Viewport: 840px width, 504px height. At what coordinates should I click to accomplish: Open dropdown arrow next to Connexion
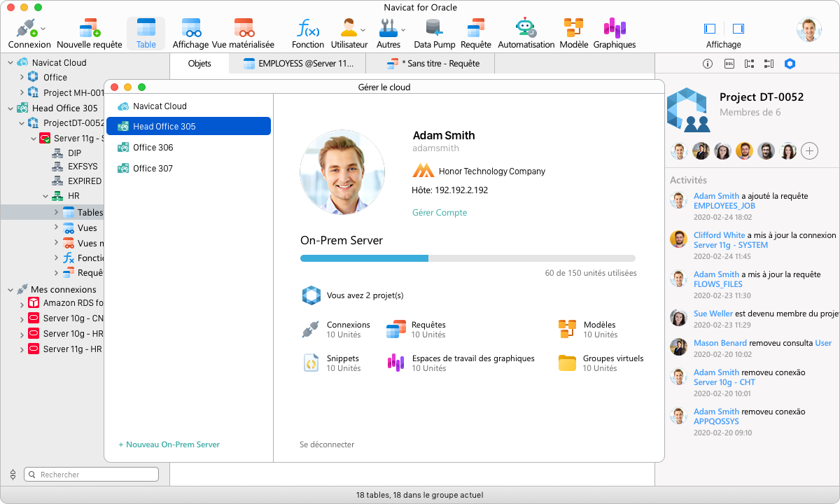[43, 29]
